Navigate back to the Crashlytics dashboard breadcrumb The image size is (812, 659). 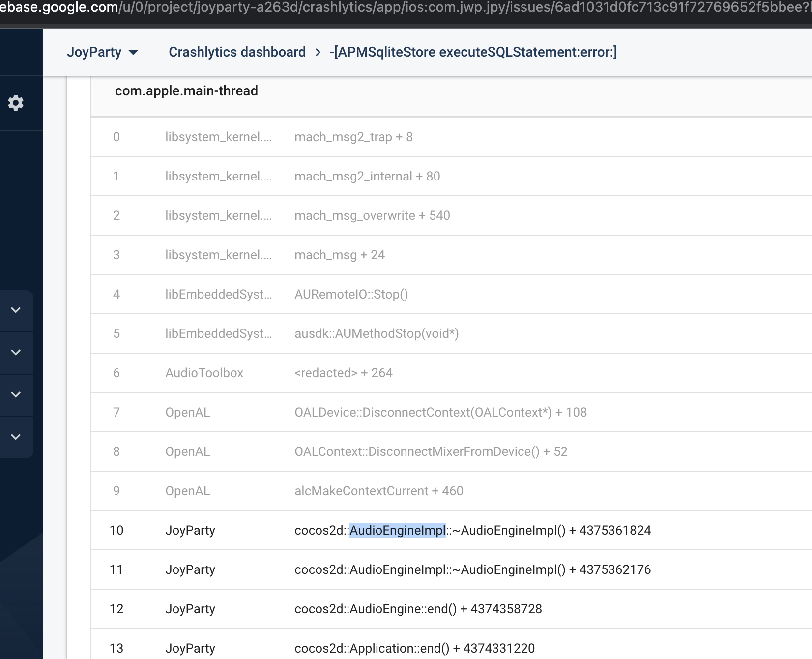[x=237, y=52]
